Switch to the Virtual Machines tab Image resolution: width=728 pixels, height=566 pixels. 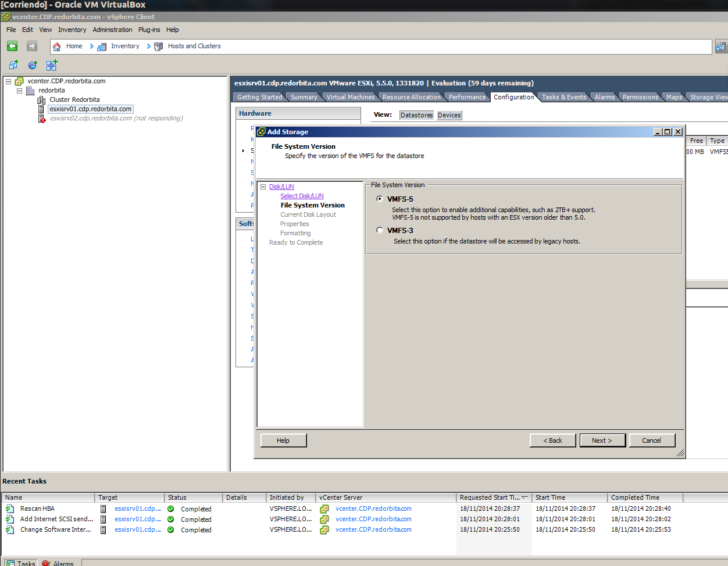tap(350, 97)
